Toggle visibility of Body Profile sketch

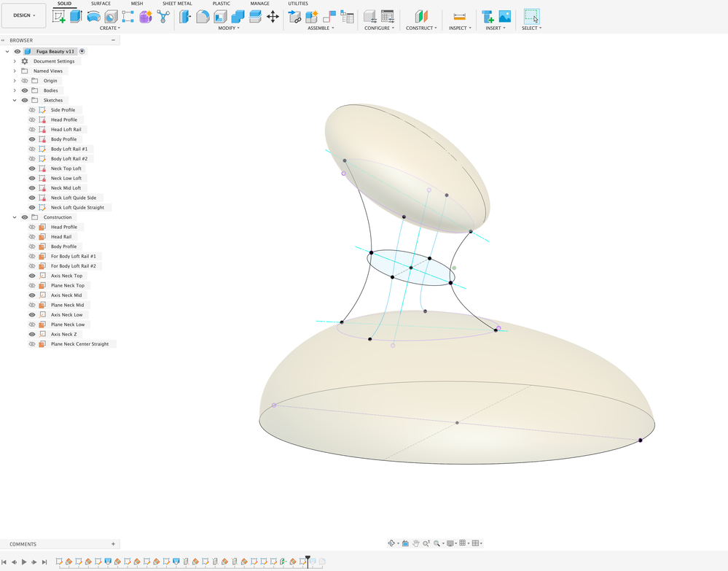click(x=32, y=139)
